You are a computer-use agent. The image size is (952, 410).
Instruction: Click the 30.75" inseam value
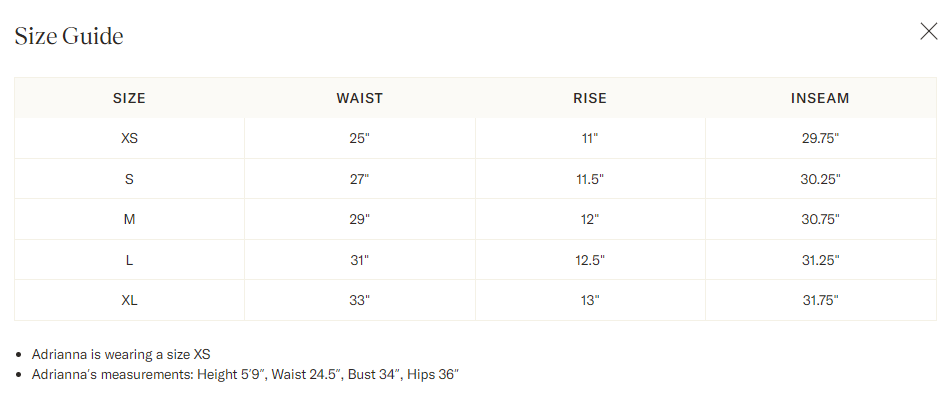820,219
